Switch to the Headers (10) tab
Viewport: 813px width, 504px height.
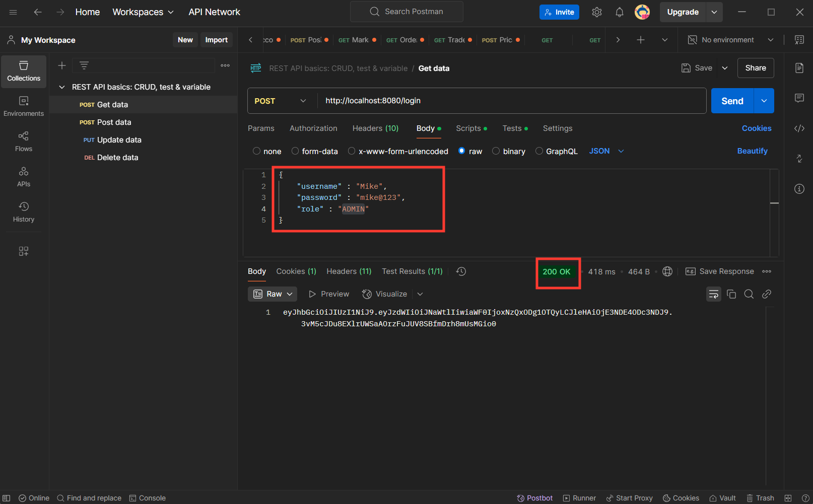(375, 128)
